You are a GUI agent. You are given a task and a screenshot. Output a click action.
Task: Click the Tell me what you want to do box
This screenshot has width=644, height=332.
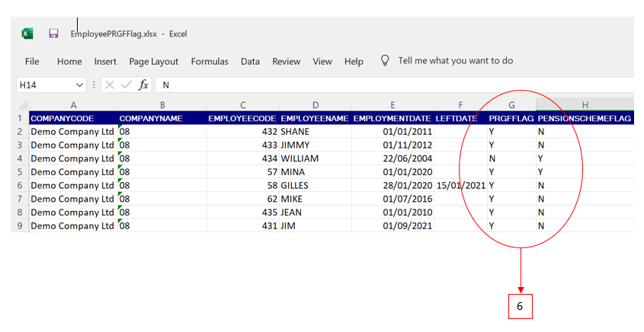click(455, 61)
